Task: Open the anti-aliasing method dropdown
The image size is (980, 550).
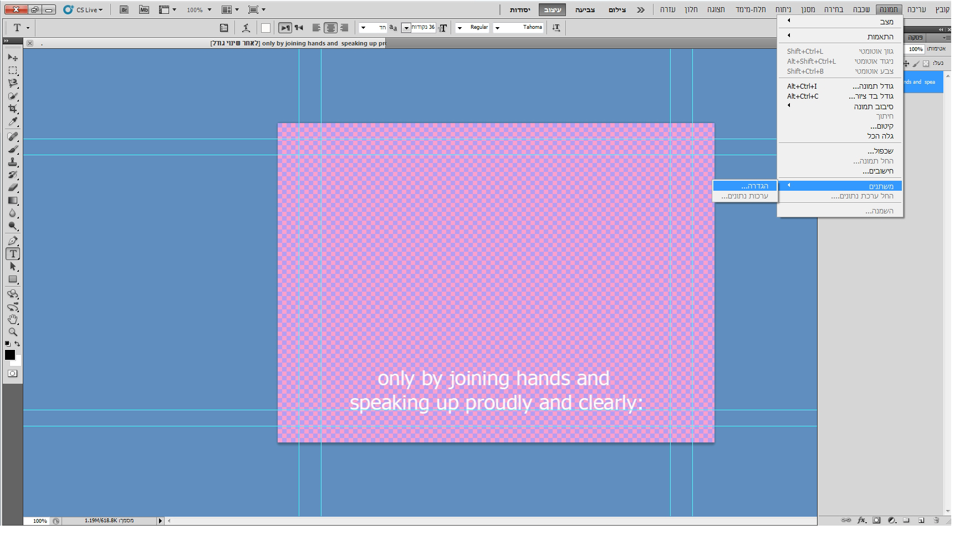Action: pos(363,28)
